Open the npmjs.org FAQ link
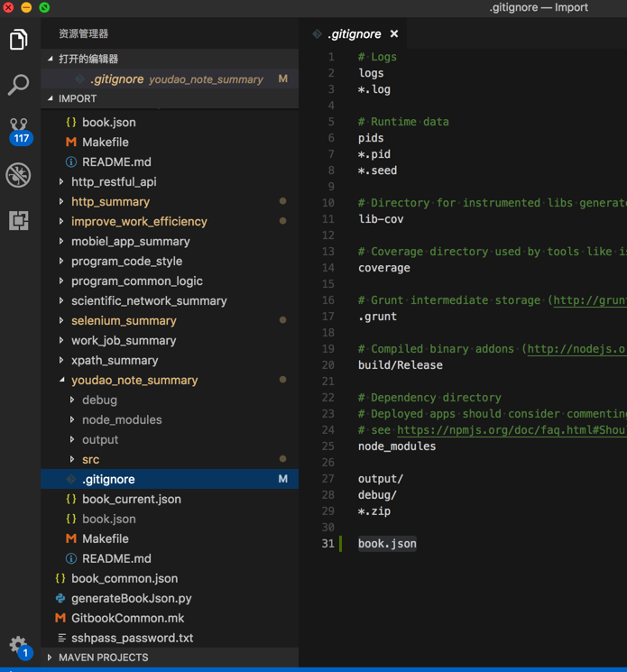The width and height of the screenshot is (627, 672). click(x=511, y=430)
